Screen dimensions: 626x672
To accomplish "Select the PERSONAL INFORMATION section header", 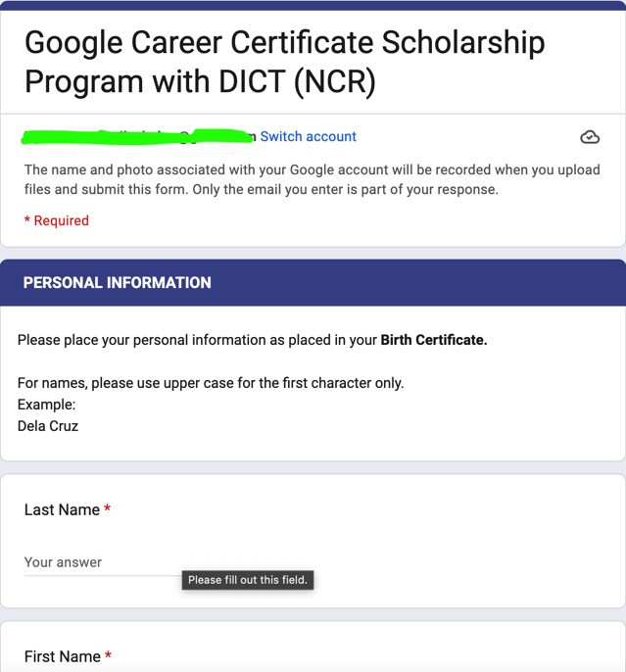I will tap(313, 282).
